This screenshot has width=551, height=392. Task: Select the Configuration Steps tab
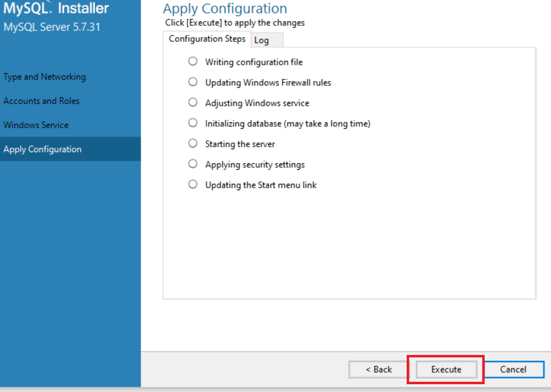(x=207, y=39)
